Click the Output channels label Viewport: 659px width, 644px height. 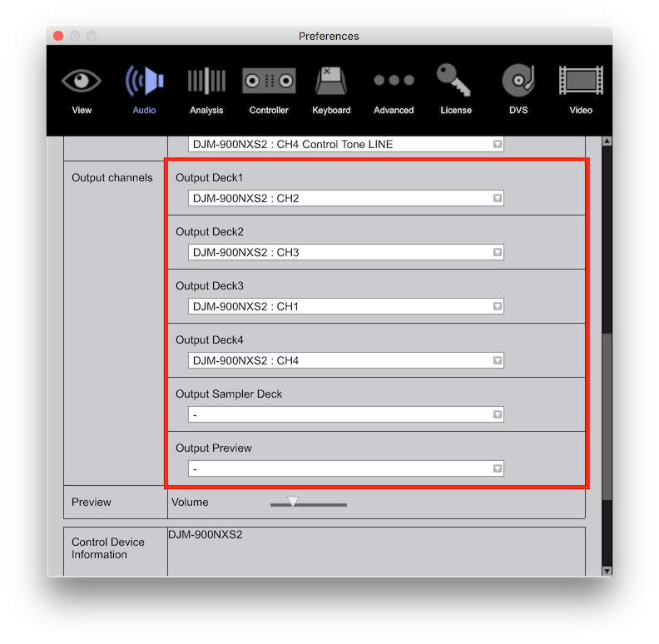(112, 178)
